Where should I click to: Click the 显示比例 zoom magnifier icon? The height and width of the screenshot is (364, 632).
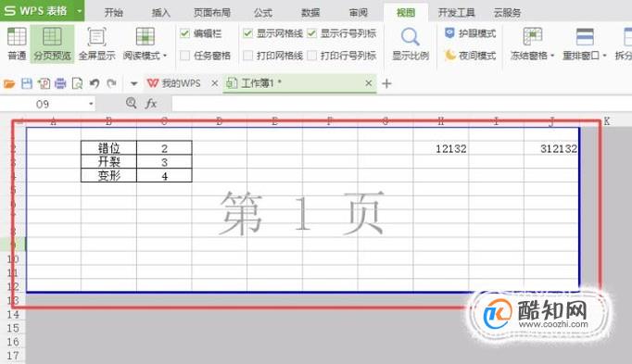(x=411, y=37)
